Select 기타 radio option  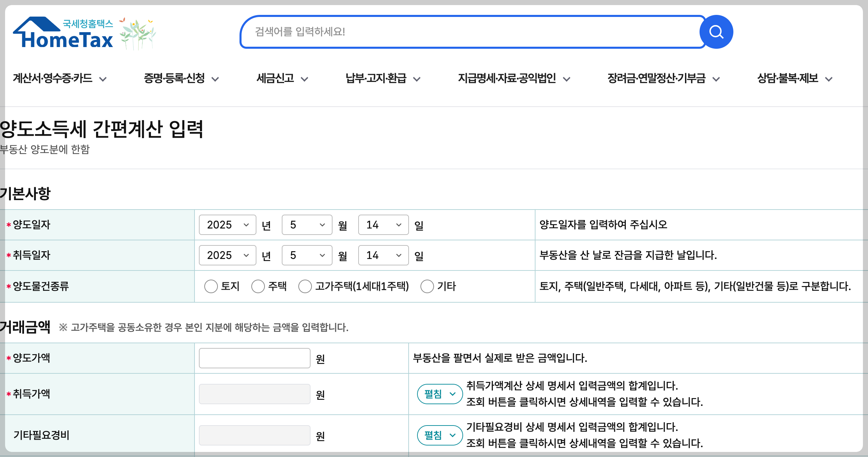click(427, 286)
